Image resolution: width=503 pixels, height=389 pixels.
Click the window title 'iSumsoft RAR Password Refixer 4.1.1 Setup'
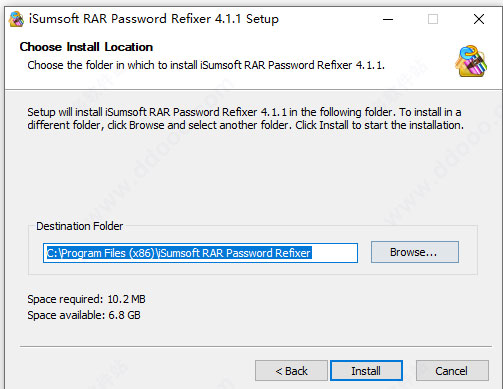(154, 19)
